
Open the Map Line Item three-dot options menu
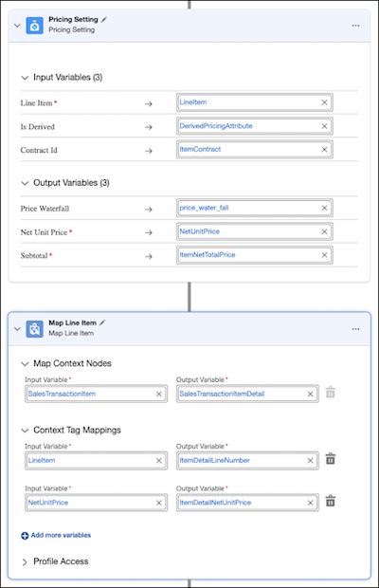point(355,329)
